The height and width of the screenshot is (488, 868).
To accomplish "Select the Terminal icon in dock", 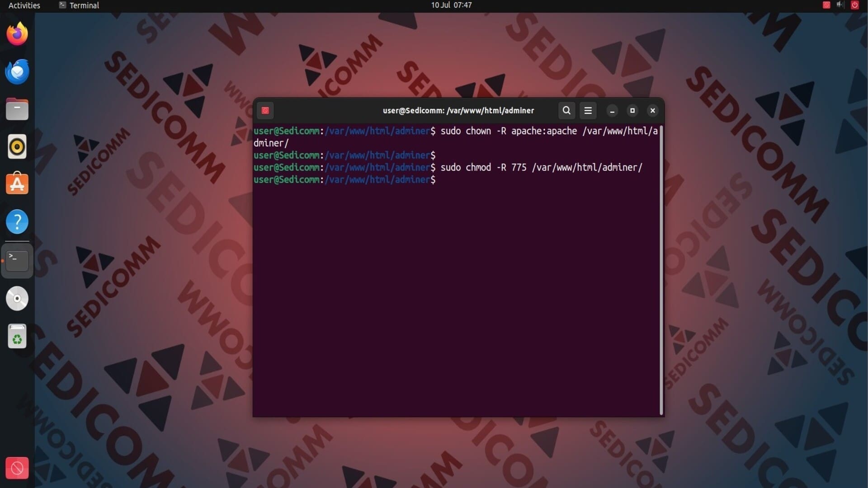I will click(17, 261).
